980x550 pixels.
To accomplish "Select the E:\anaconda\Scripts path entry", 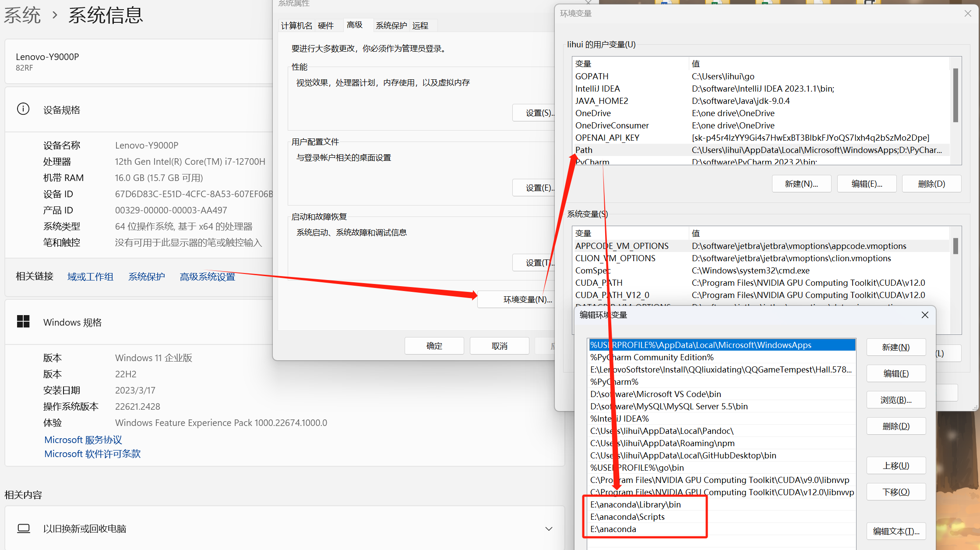I will click(x=627, y=517).
